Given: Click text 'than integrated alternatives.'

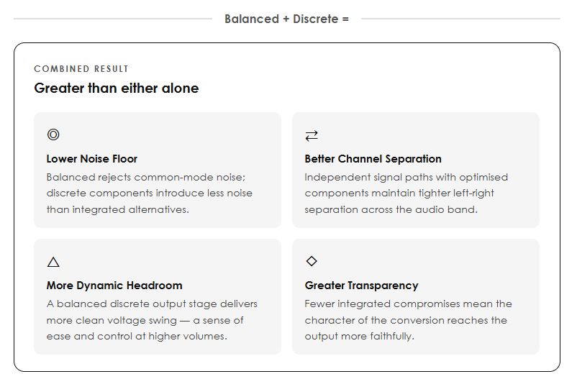Looking at the screenshot, I should (117, 209).
